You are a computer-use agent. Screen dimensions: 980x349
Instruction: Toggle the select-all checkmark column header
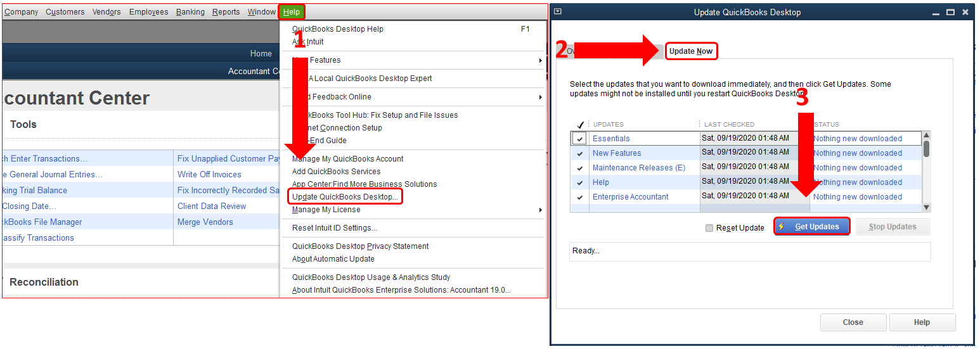point(581,125)
